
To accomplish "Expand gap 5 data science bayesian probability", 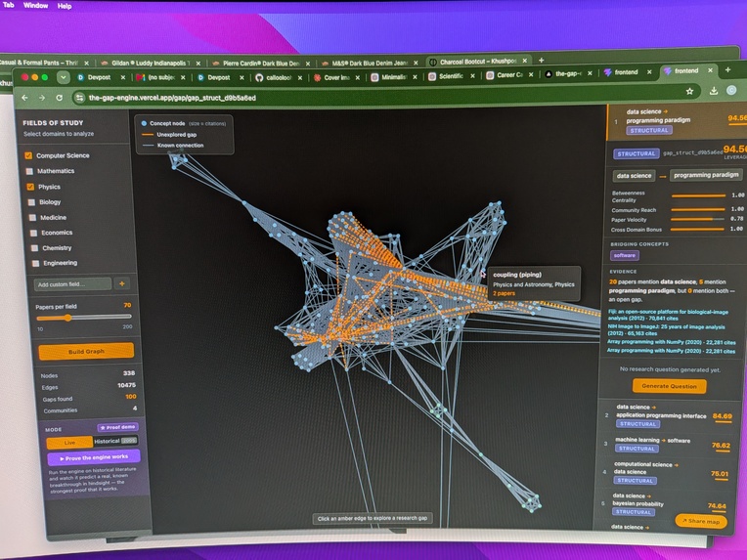I will 663,504.
